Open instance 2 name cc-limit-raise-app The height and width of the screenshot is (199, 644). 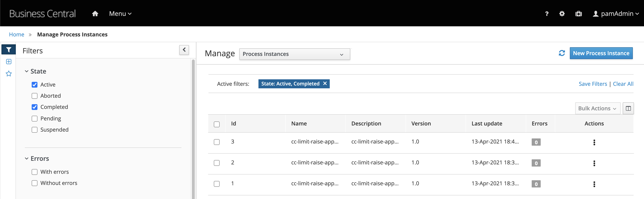coord(315,163)
